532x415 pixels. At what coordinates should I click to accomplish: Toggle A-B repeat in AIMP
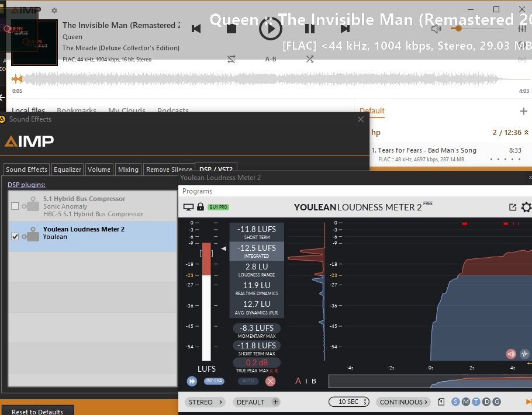coord(271,59)
